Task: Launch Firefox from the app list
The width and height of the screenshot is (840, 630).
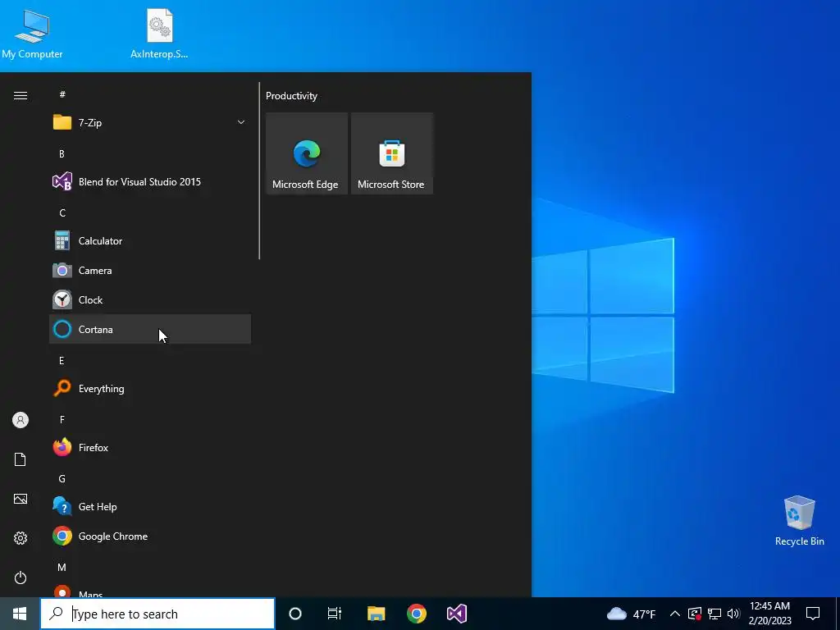Action: (150, 447)
